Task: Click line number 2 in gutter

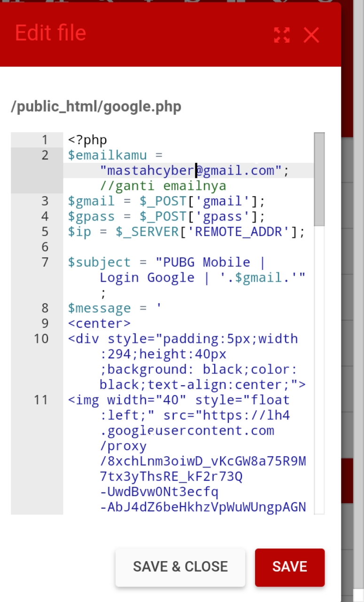Action: [x=45, y=155]
